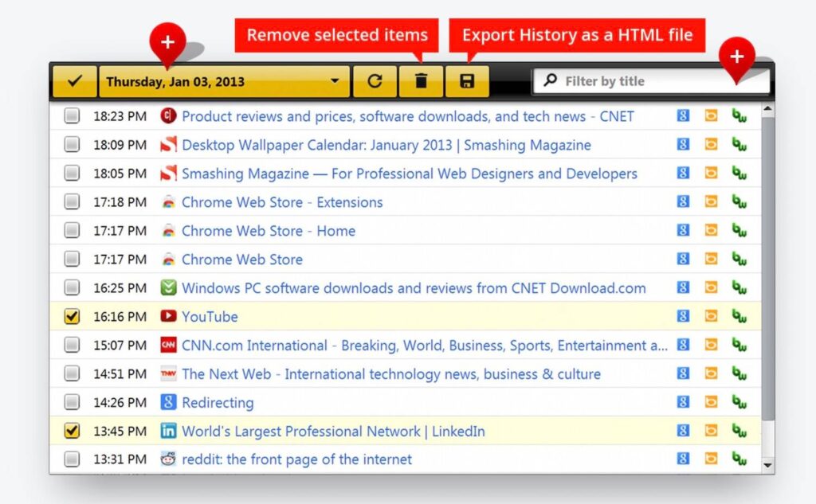This screenshot has height=504, width=816.
Task: Click the scrollbar up arrow
Action: (767, 109)
